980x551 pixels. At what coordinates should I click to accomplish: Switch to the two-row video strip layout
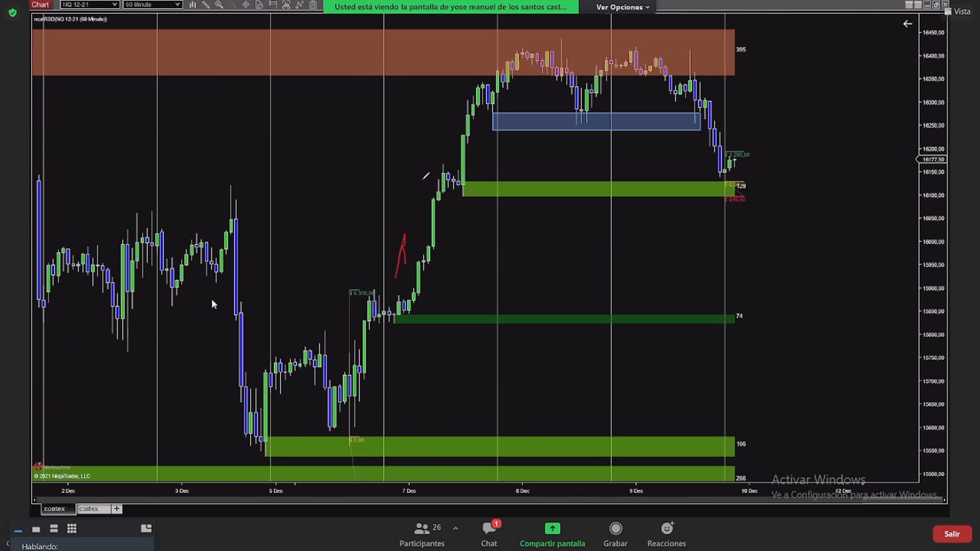pos(54,529)
